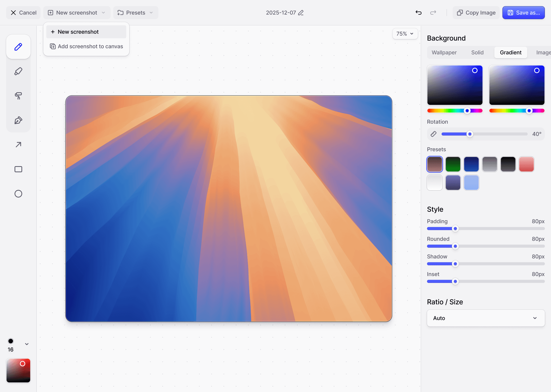Pick the dark green gradient preset
This screenshot has width=551, height=392.
click(453, 164)
